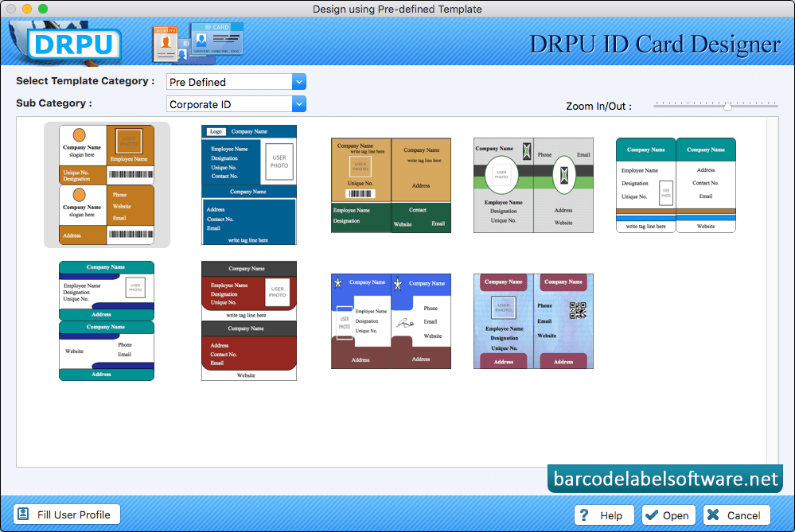The width and height of the screenshot is (795, 532).
Task: Click the DRPU logo
Action: tap(74, 44)
